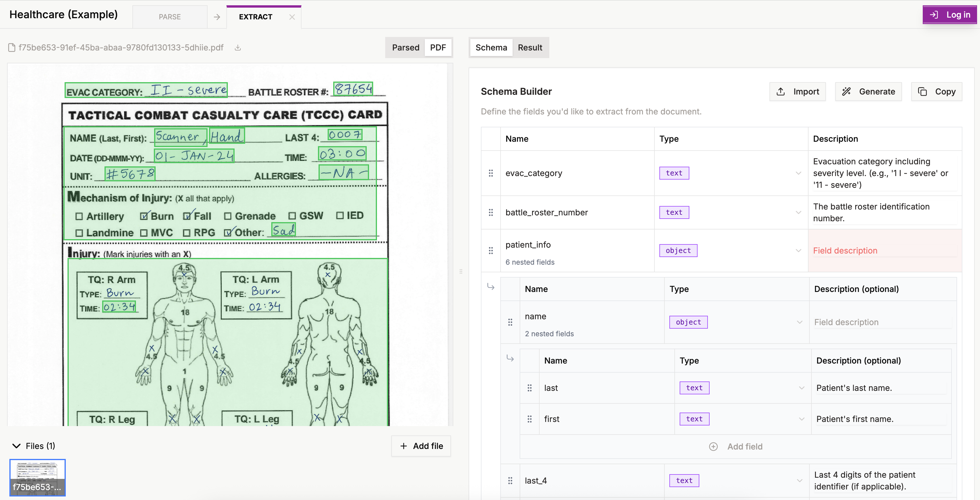Select the 87654 battle roster highlight
The height and width of the screenshot is (500, 980).
click(x=353, y=89)
